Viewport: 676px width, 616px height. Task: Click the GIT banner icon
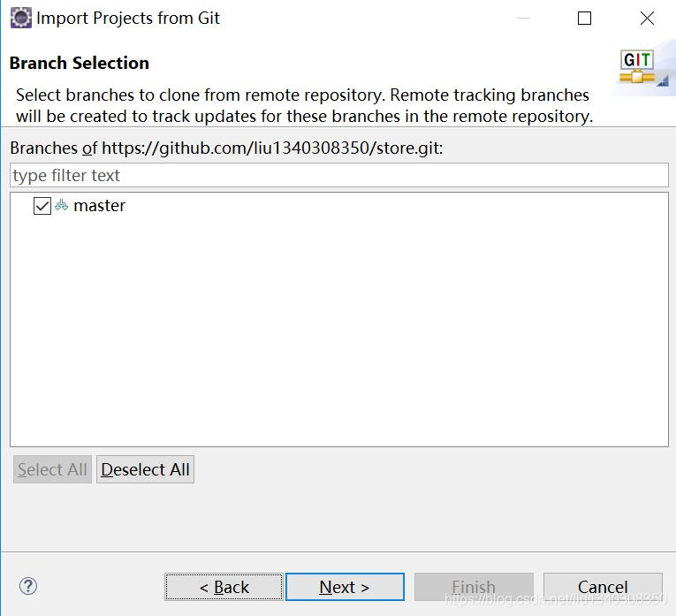(x=637, y=66)
